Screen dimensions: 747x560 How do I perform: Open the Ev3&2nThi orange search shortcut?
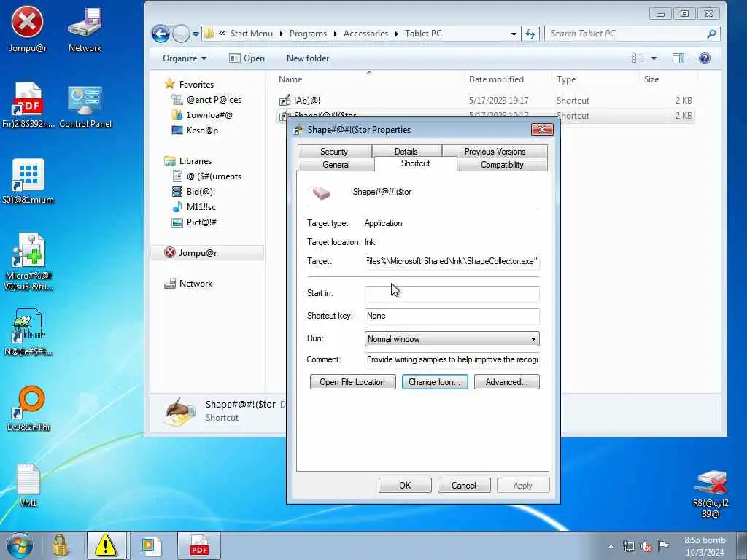28,408
